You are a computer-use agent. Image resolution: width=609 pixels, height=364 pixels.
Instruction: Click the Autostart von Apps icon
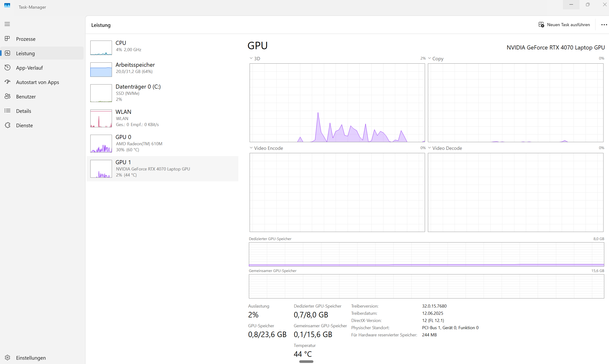tap(7, 82)
